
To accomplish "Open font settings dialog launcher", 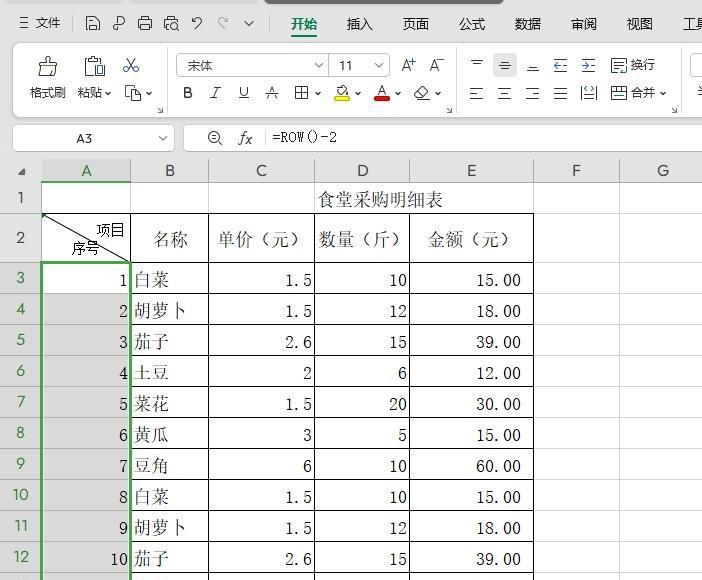I will pyautogui.click(x=449, y=110).
